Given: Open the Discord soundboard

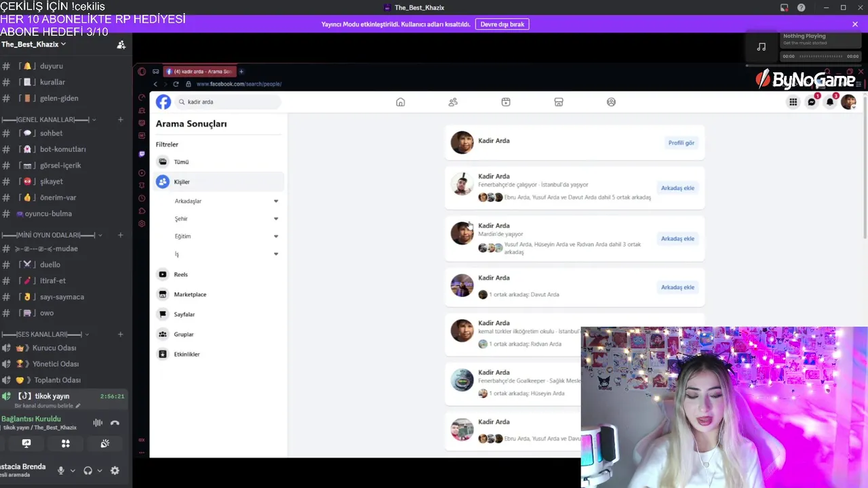Looking at the screenshot, I should (105, 443).
